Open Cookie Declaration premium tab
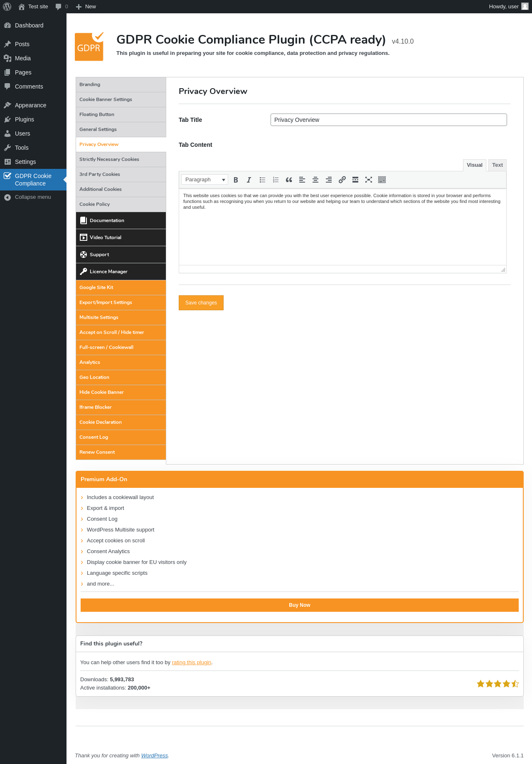Image resolution: width=532 pixels, height=764 pixels. [121, 422]
